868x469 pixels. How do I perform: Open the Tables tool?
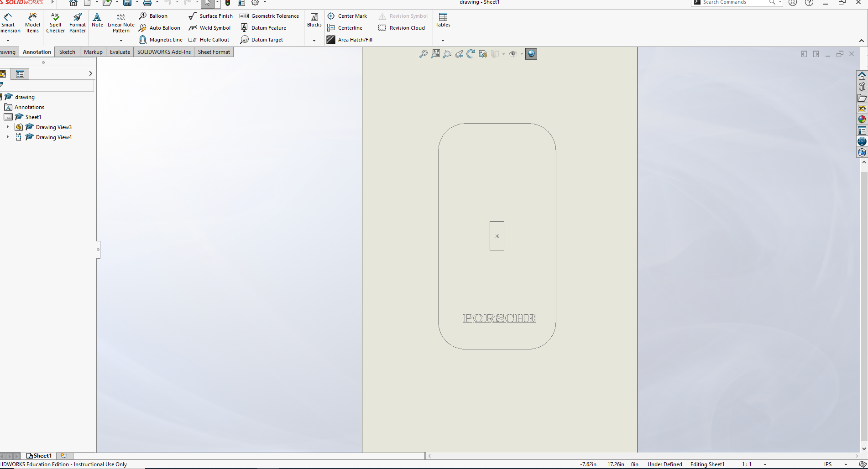(x=443, y=20)
